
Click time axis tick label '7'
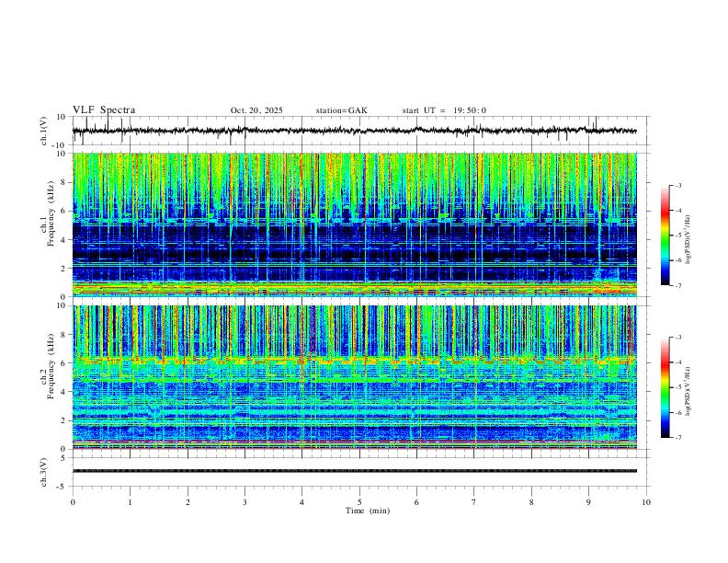coord(474,502)
